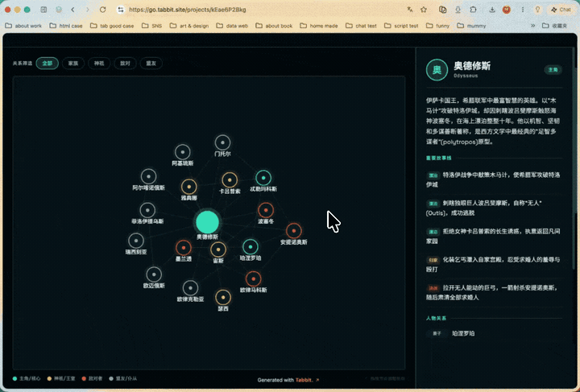
Task: Open the chat test bookmark folder
Action: coord(362,26)
